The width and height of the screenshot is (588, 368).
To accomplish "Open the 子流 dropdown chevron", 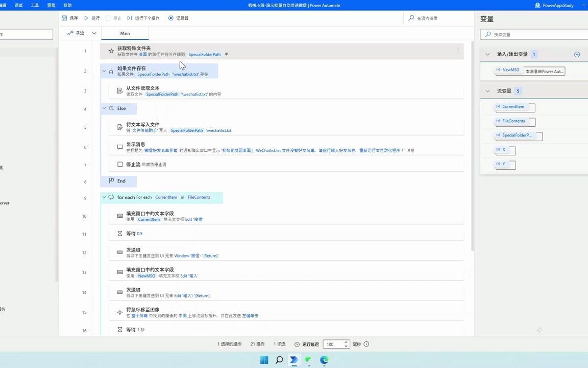I will (x=94, y=33).
